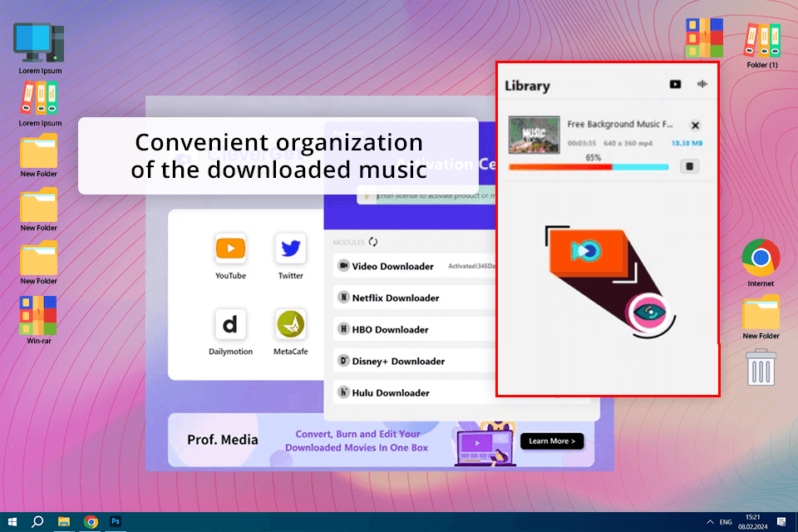Open Photoshop from the taskbar

coord(116,522)
